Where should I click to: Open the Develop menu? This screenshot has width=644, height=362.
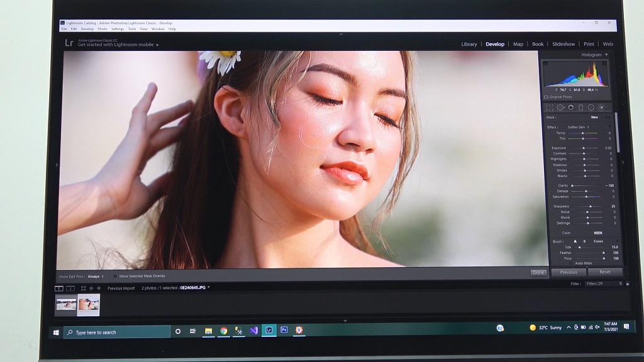click(x=87, y=29)
